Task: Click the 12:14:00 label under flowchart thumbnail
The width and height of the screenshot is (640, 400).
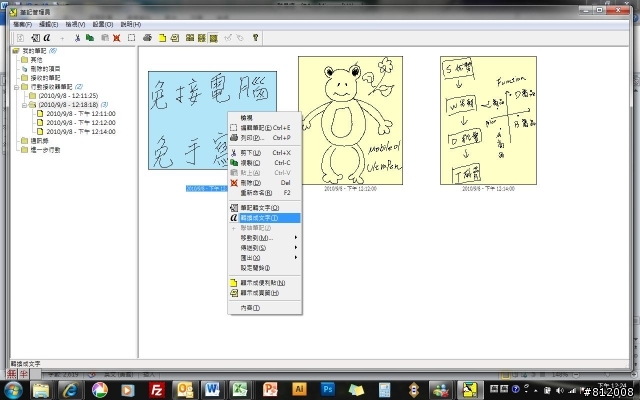Action: pos(488,189)
